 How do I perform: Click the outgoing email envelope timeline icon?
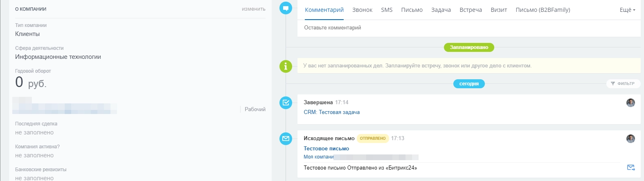click(x=286, y=139)
